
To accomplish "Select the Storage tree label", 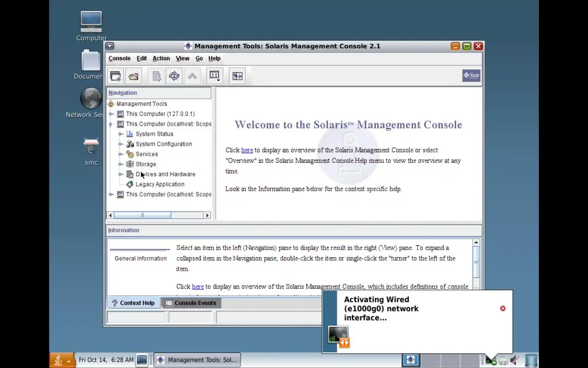I will pos(146,165).
